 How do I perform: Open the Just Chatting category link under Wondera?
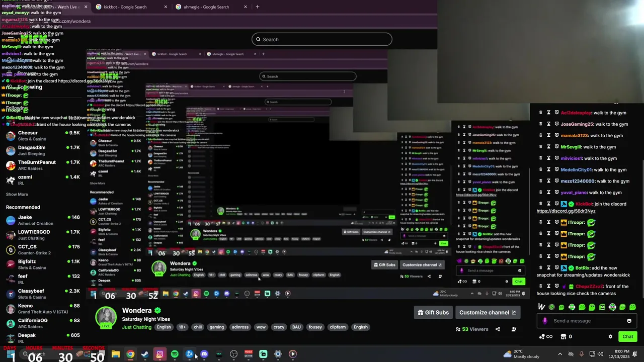pyautogui.click(x=137, y=327)
